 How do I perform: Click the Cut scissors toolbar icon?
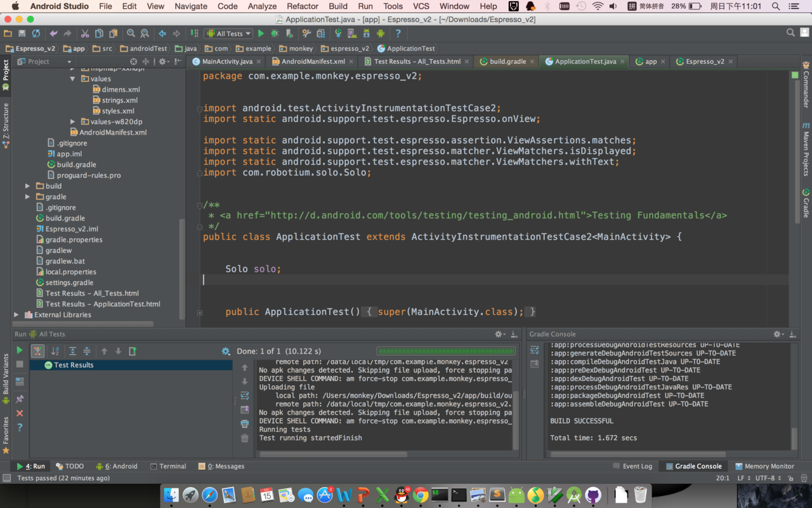(85, 34)
